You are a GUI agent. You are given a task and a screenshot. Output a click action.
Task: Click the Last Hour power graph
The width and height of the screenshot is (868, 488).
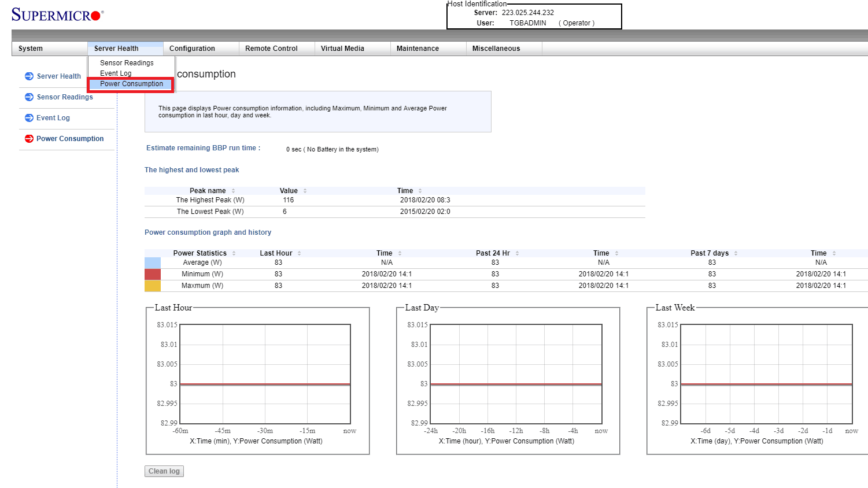coord(265,374)
